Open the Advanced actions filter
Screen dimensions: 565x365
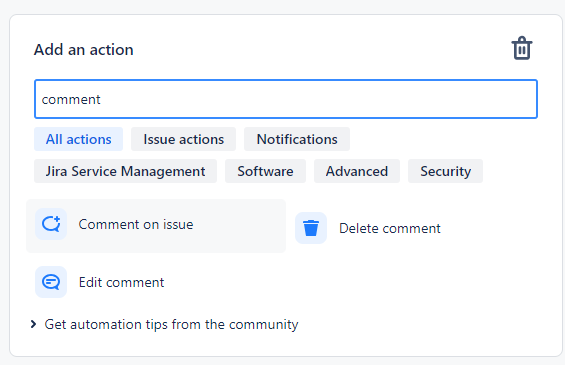357,171
